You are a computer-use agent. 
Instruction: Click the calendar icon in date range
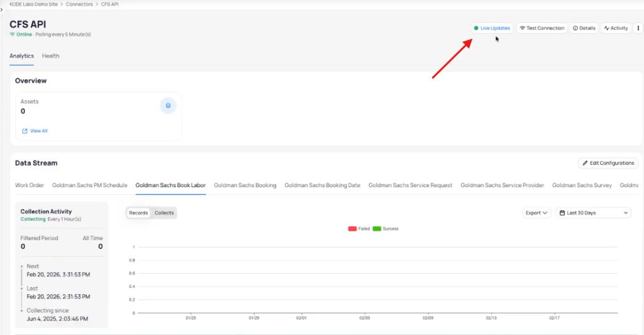point(562,213)
